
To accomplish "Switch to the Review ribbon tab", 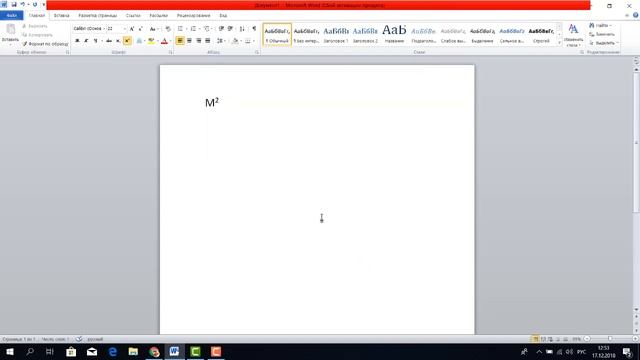I will 193,16.
